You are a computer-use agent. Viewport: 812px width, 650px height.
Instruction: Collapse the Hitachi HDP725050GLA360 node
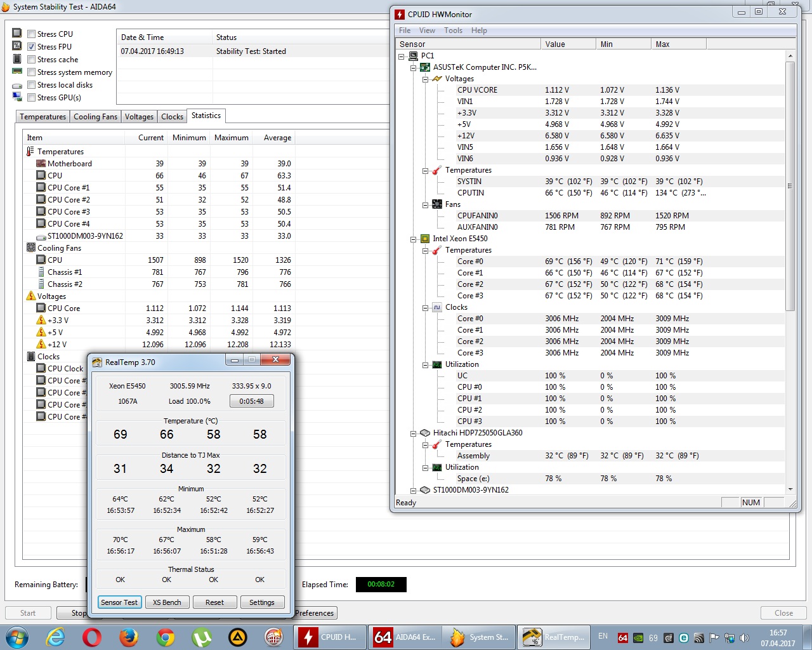414,433
